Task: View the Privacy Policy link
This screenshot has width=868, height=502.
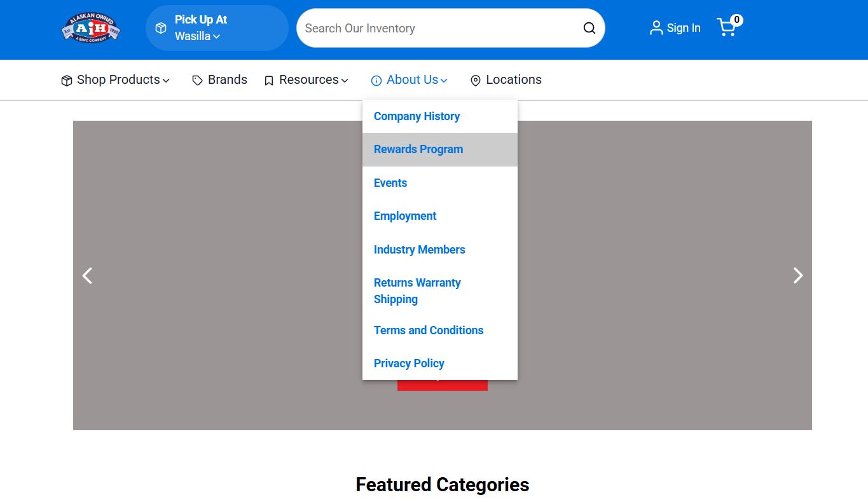Action: (409, 363)
